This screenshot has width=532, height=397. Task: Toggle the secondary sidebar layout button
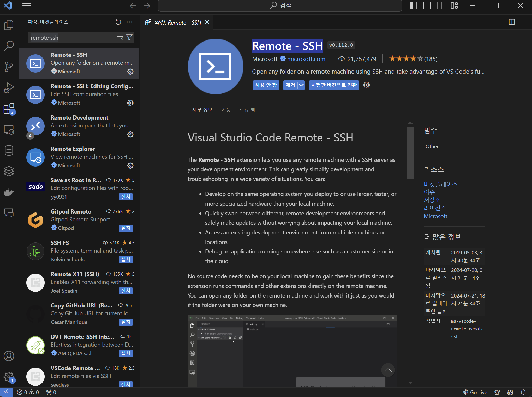[x=441, y=5]
